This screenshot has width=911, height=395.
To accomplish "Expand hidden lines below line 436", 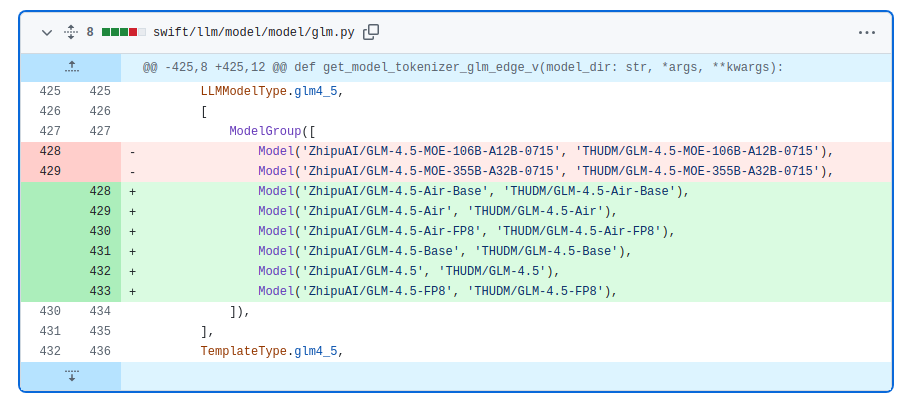I will coord(71,375).
